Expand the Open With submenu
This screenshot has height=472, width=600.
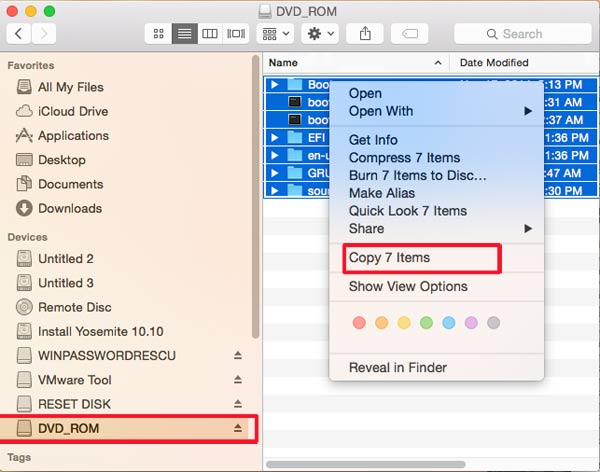pyautogui.click(x=436, y=111)
